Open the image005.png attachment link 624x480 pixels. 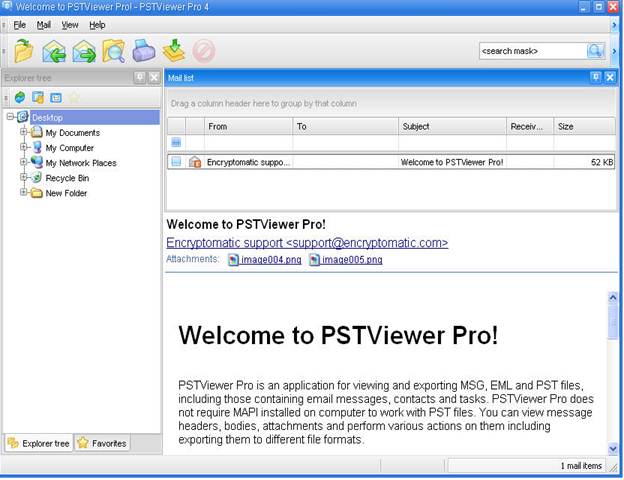pos(352,260)
